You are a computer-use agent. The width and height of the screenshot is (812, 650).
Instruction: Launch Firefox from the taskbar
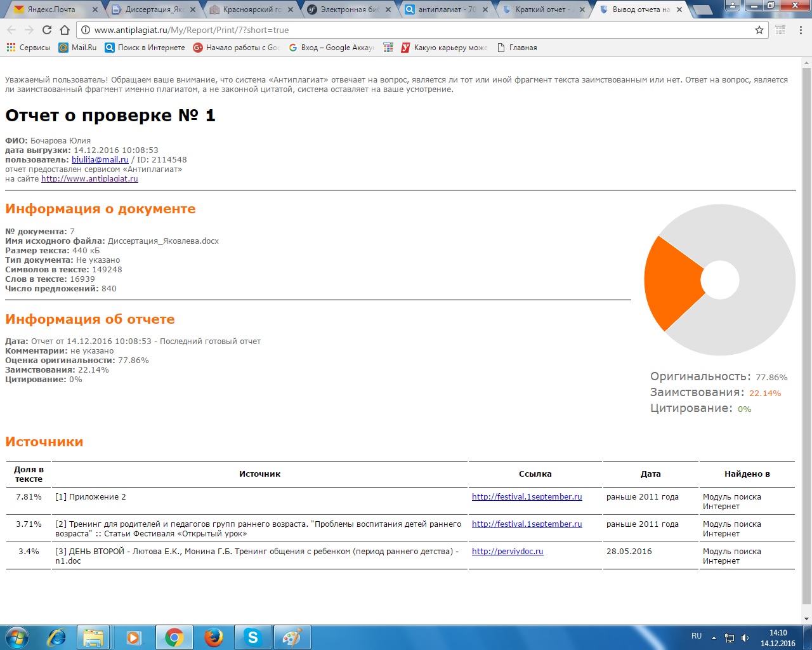pyautogui.click(x=214, y=637)
